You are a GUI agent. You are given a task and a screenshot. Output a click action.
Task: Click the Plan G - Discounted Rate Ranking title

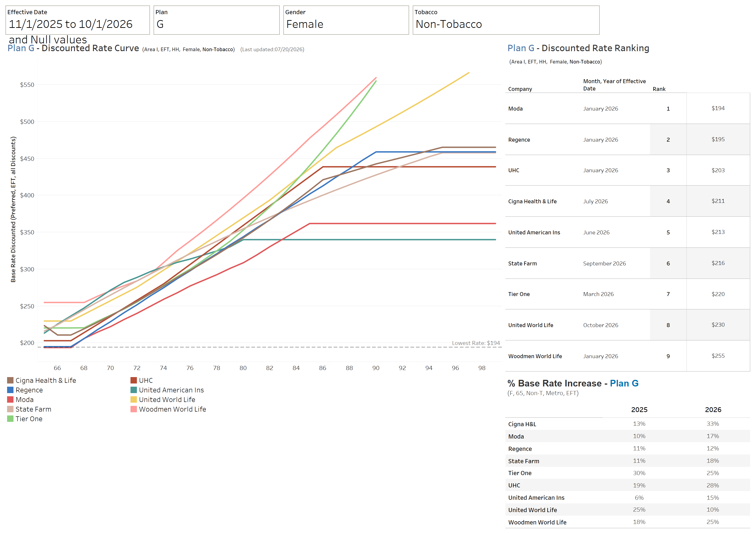[x=578, y=48]
